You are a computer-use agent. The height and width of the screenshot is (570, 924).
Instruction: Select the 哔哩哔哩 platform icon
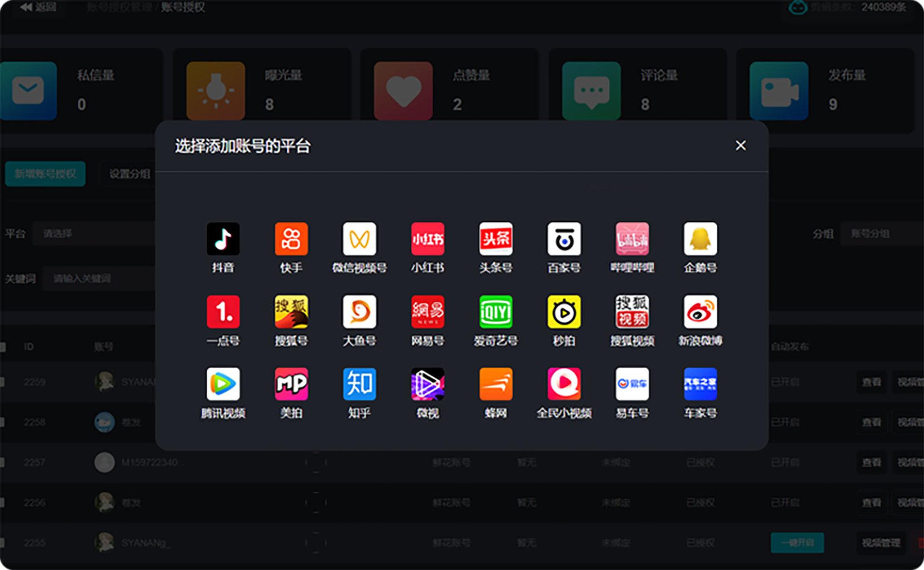pyautogui.click(x=632, y=239)
